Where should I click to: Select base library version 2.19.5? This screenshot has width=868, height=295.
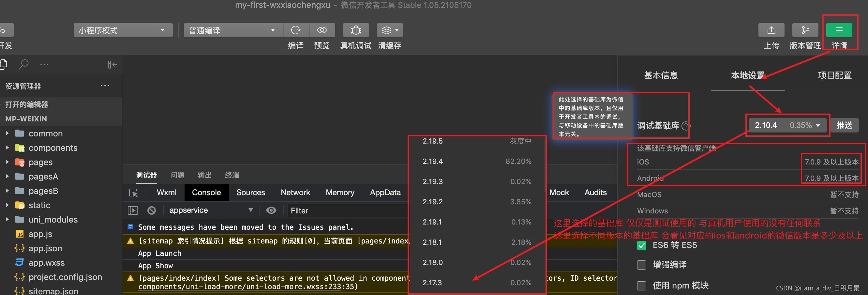[x=477, y=142]
